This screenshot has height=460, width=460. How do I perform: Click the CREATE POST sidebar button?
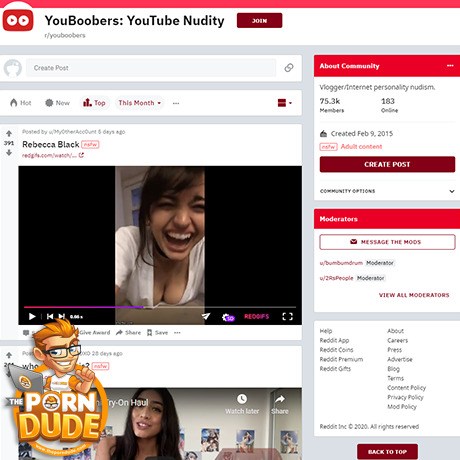[x=387, y=164]
